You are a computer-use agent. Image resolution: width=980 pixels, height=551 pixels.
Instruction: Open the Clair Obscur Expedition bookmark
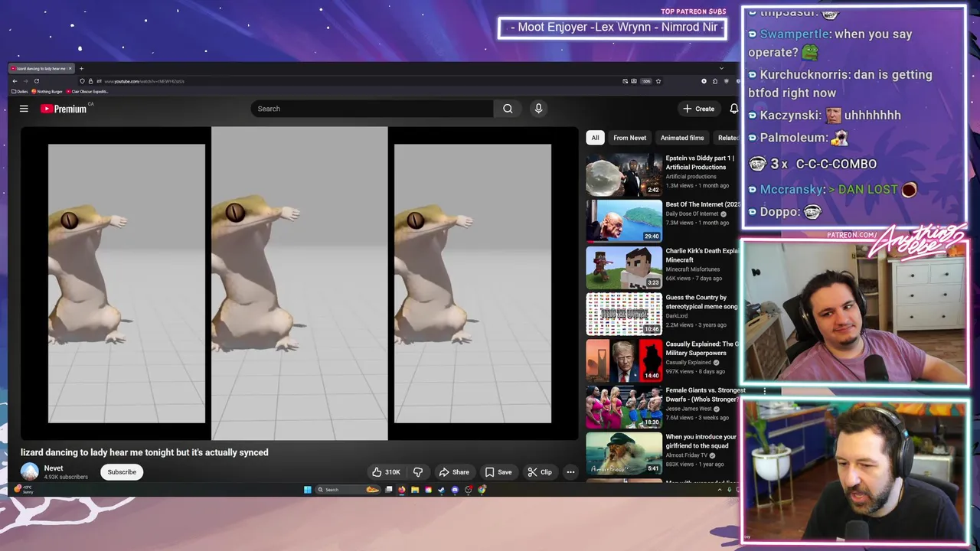click(87, 91)
